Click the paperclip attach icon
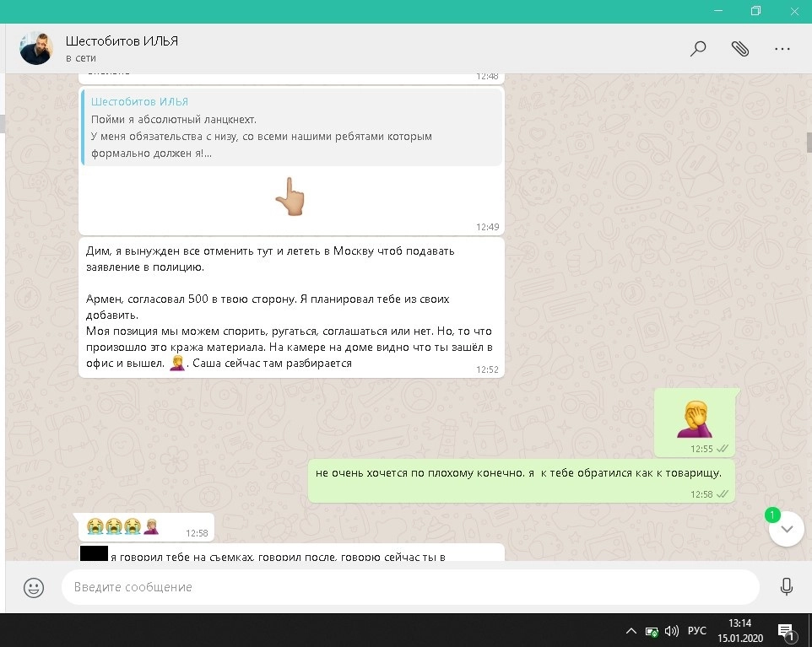The height and width of the screenshot is (647, 812). coord(740,49)
